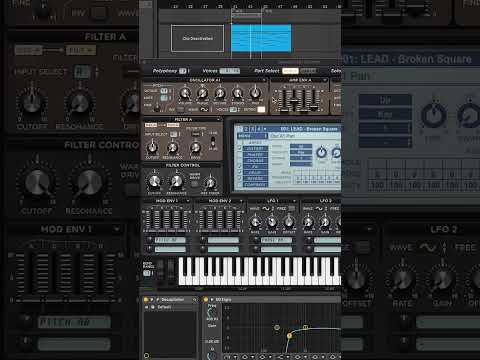Toggle the Oscillator Retrig switch
Screen dimensions: 480x360
click(261, 109)
